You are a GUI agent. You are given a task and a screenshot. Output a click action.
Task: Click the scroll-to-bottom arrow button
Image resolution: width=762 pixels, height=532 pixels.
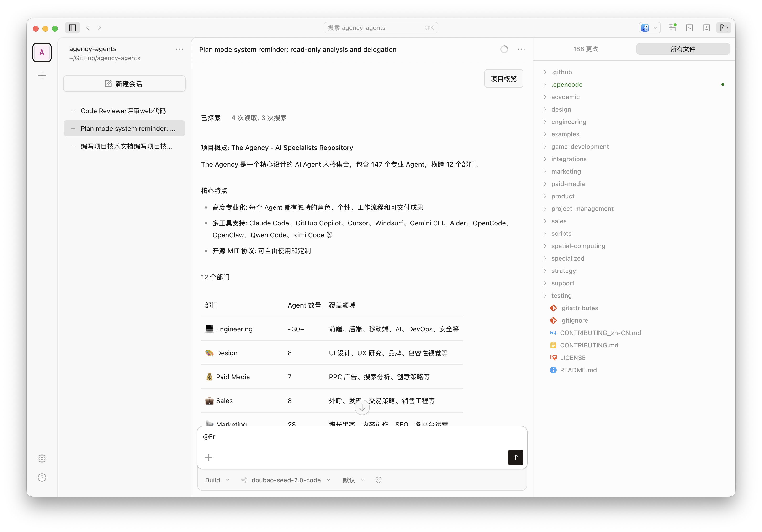pyautogui.click(x=362, y=407)
